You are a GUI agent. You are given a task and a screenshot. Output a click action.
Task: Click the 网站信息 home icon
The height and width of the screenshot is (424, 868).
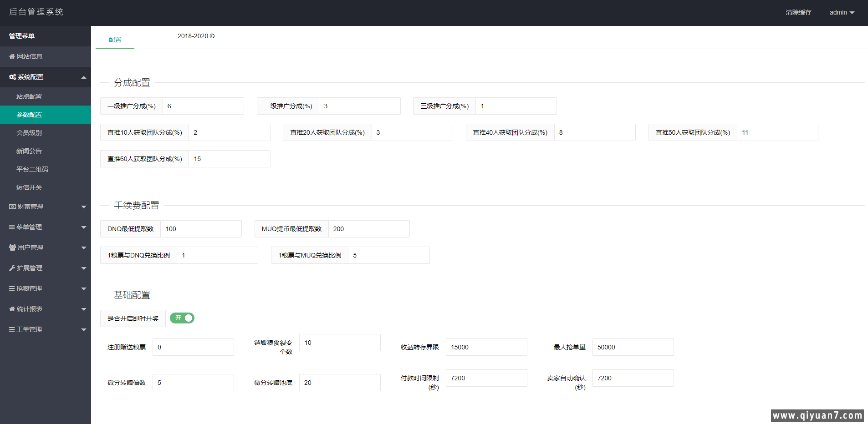click(x=12, y=56)
